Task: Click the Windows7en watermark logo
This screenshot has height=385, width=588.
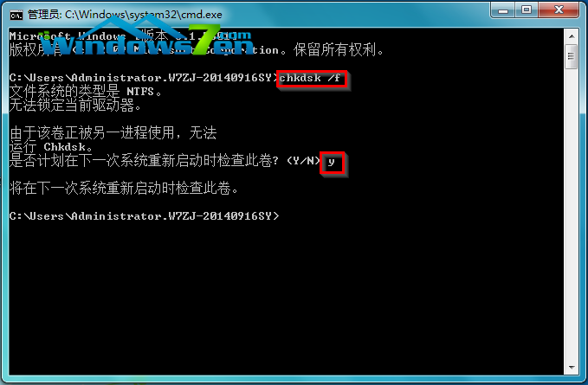Action: point(148,39)
